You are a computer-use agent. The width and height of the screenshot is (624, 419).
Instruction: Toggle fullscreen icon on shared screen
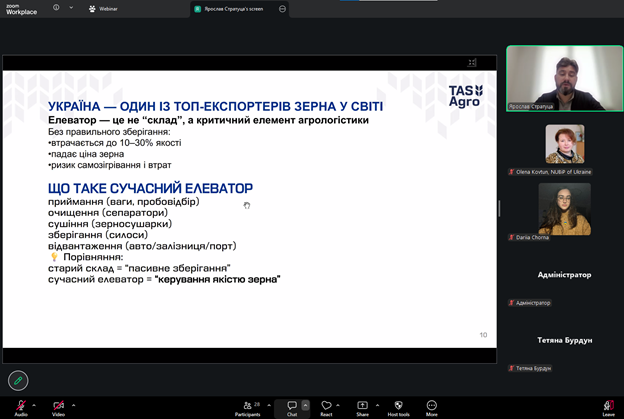[472, 62]
